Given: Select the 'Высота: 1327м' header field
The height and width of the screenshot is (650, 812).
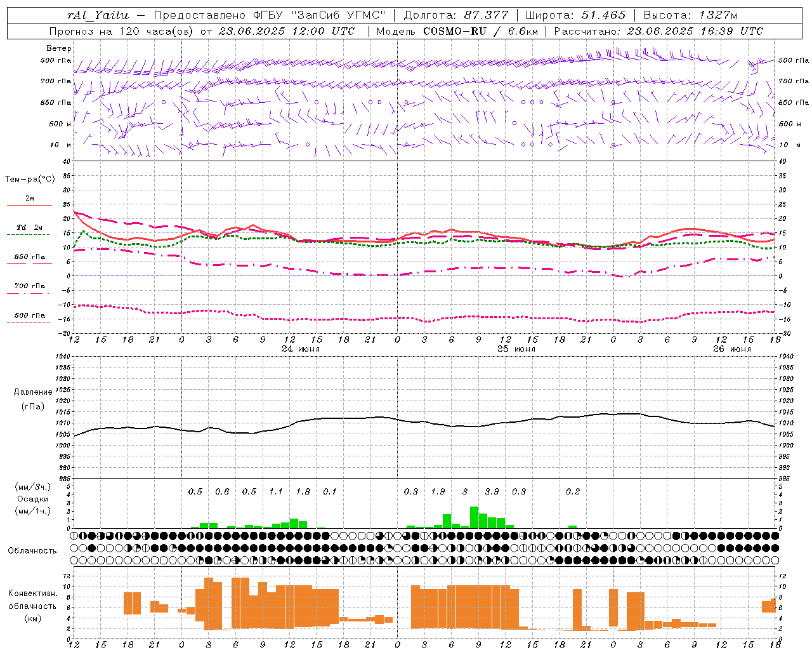Looking at the screenshot, I should [x=690, y=15].
